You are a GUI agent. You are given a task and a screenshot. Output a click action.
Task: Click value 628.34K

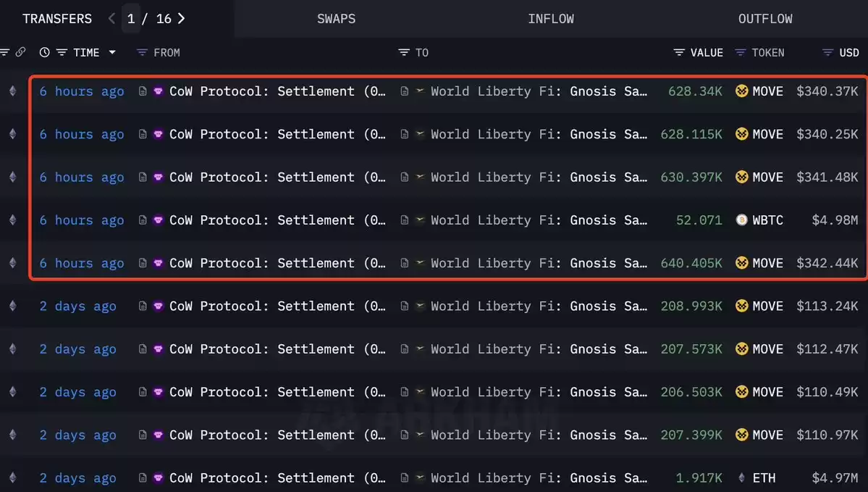[x=695, y=91]
